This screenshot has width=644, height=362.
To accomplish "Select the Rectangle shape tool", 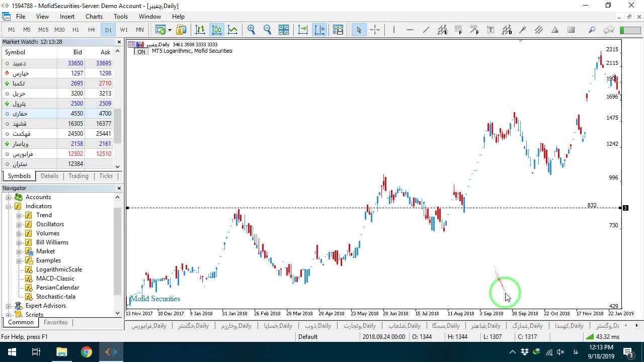I will pyautogui.click(x=571, y=30).
